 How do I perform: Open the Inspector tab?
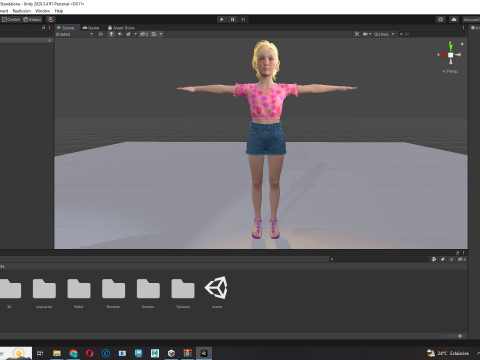click(475, 28)
